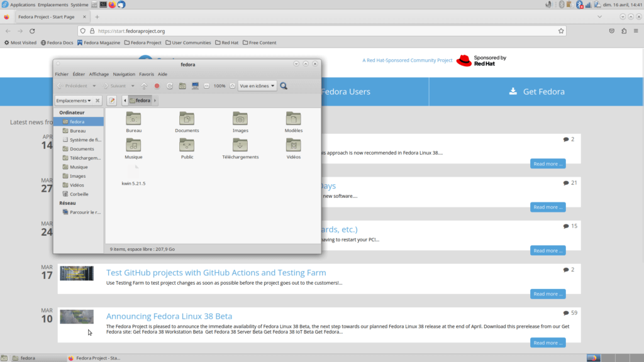
Task: Open search in the Caja file manager
Action: 284,85
